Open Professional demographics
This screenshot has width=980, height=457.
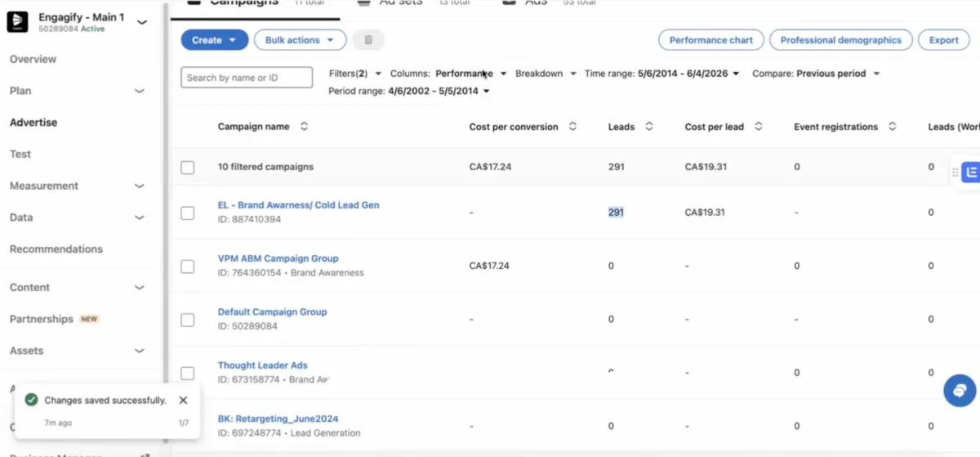tap(840, 40)
